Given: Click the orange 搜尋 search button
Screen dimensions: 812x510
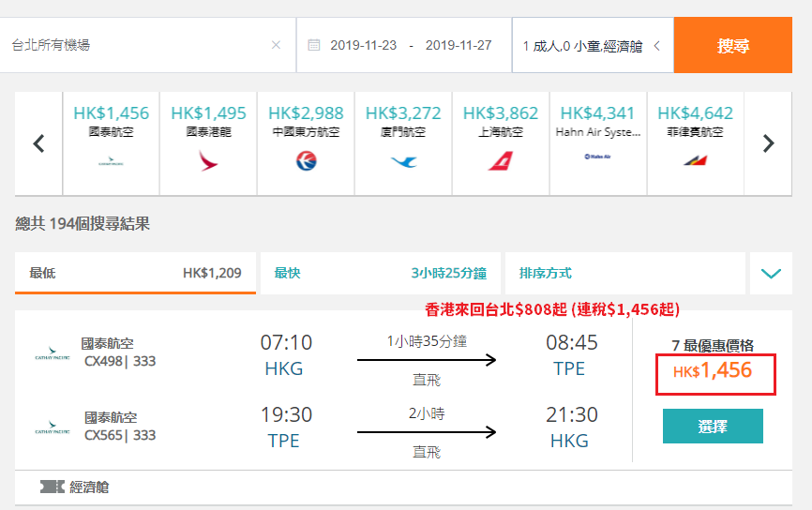Looking at the screenshot, I should pyautogui.click(x=732, y=45).
